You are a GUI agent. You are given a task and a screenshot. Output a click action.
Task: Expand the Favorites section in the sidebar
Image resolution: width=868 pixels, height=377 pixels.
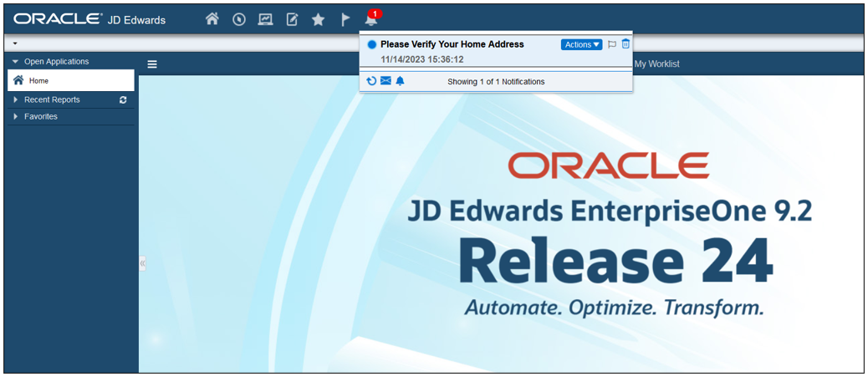point(16,117)
